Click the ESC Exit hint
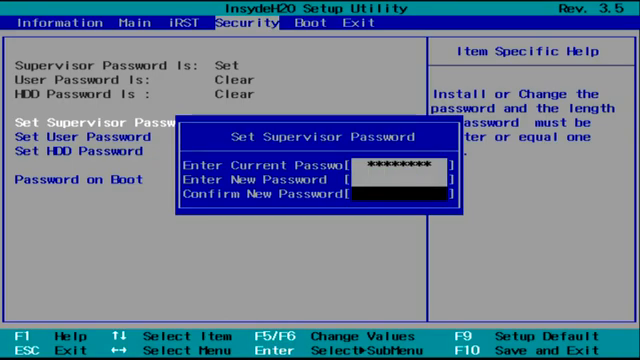 51,351
